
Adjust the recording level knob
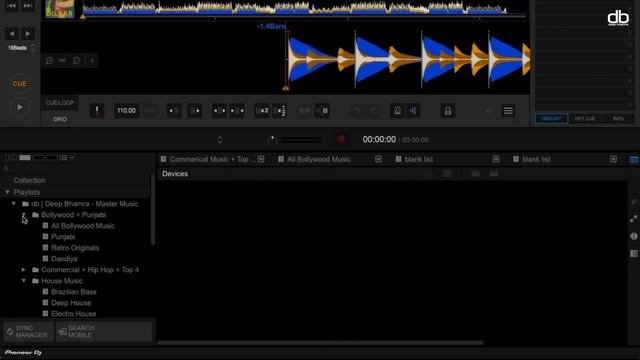272,140
